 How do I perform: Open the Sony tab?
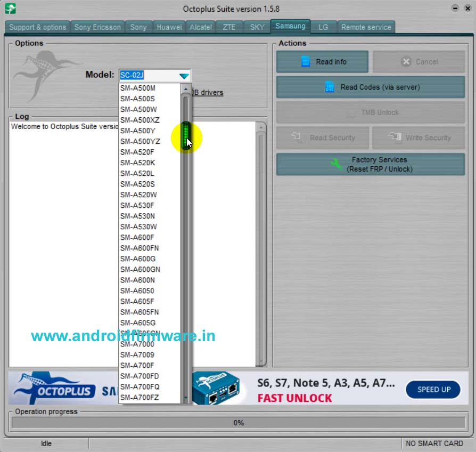(x=138, y=27)
